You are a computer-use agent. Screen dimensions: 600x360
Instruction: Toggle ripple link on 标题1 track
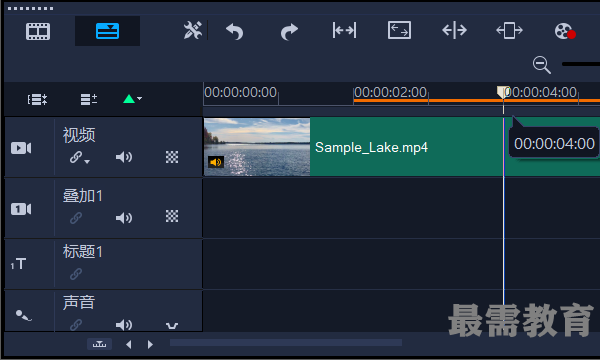76,274
